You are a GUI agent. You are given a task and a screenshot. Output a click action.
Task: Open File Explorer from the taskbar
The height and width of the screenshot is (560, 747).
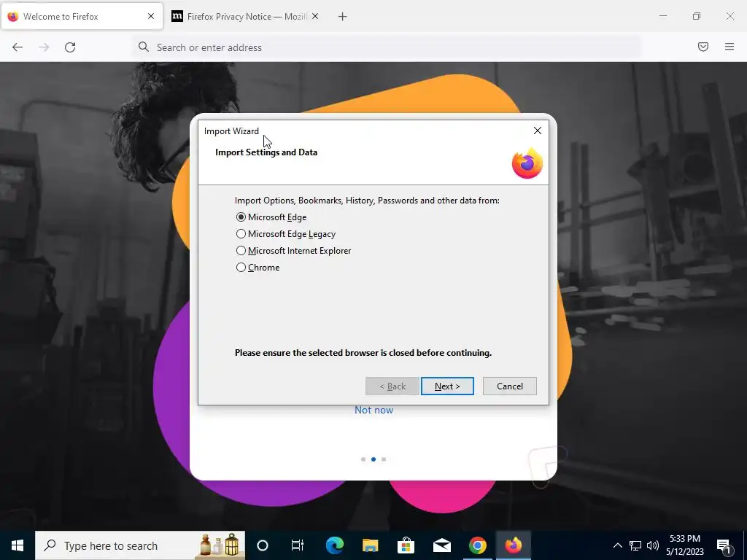tap(370, 545)
